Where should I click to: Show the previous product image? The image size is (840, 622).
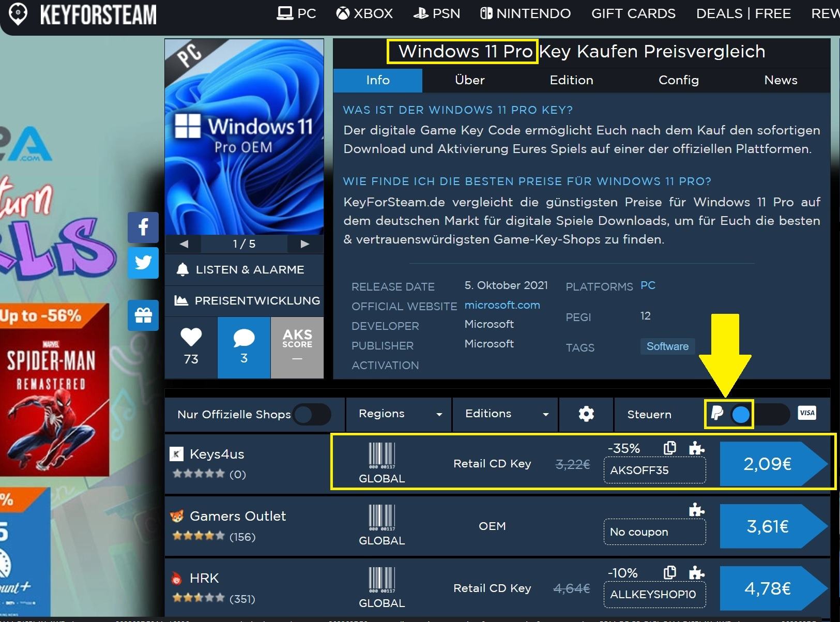(x=184, y=244)
